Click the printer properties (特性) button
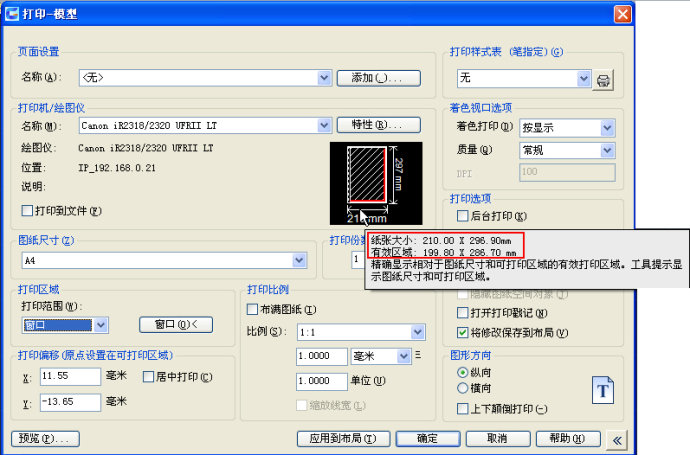 coord(377,126)
